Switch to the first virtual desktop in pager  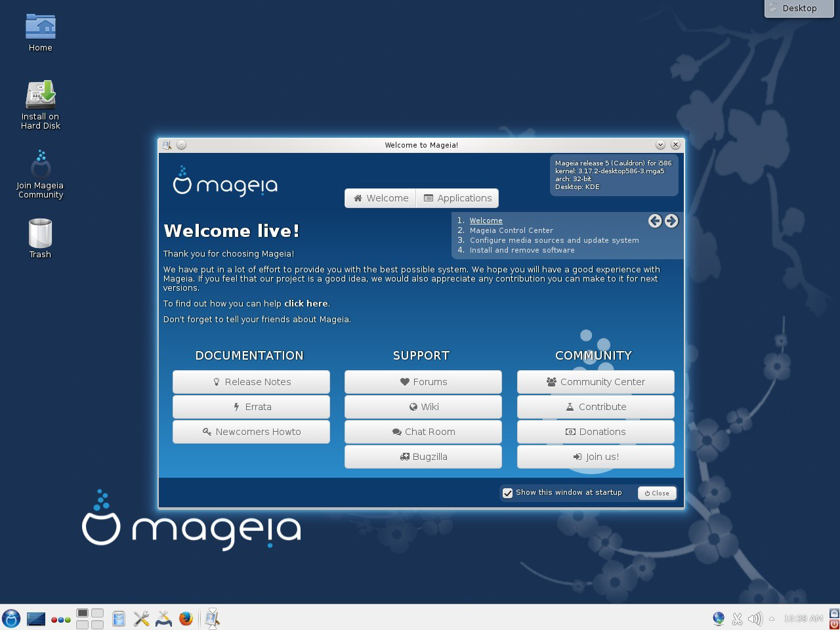(82, 613)
